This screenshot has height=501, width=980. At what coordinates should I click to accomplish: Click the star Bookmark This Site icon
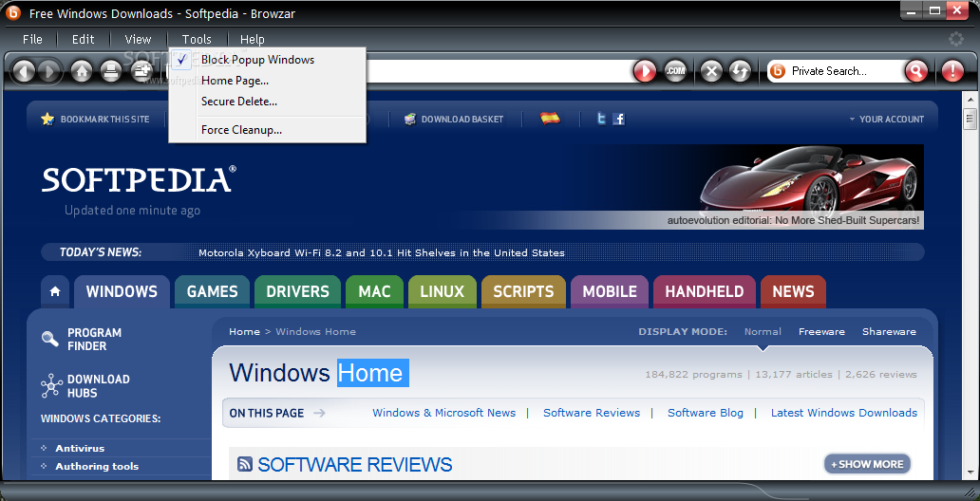[48, 119]
